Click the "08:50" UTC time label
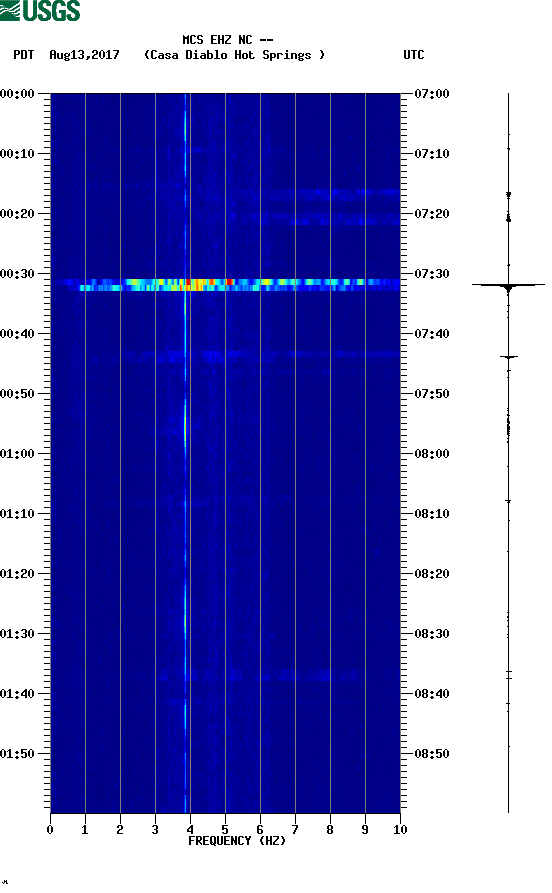The image size is (552, 893). coord(432,753)
